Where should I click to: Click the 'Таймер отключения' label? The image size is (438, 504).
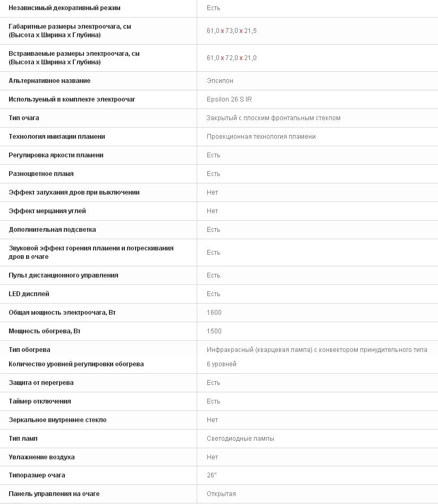[x=40, y=401]
